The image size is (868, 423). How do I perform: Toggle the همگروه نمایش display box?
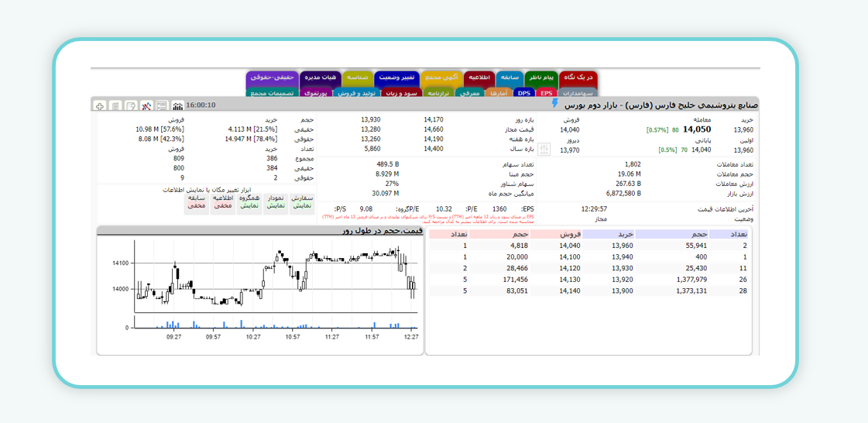pyautogui.click(x=249, y=201)
